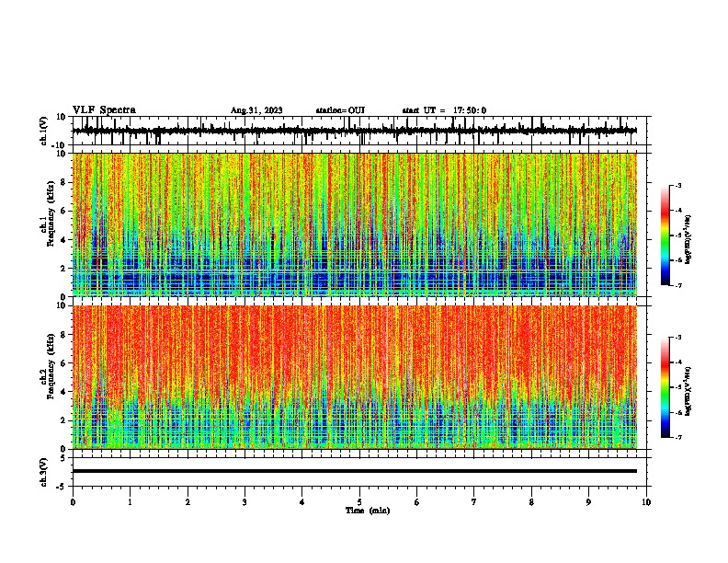Click the thick black ch.3 trace line
Image resolution: width=728 pixels, height=563 pixels.
click(x=355, y=471)
